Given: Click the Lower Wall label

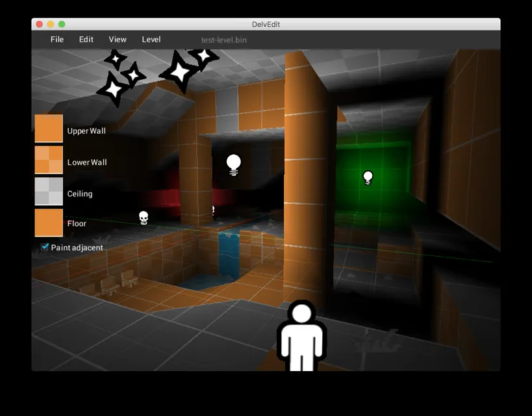Looking at the screenshot, I should [87, 162].
